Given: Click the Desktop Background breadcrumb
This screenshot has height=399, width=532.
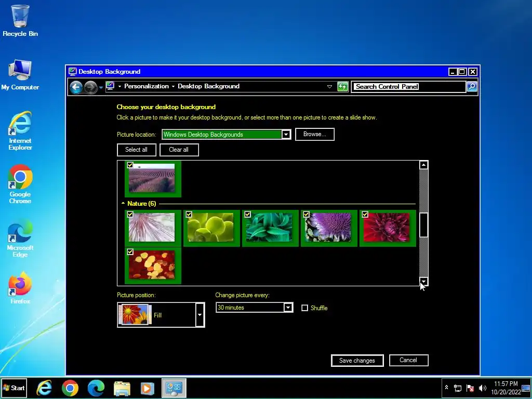Looking at the screenshot, I should pos(209,86).
